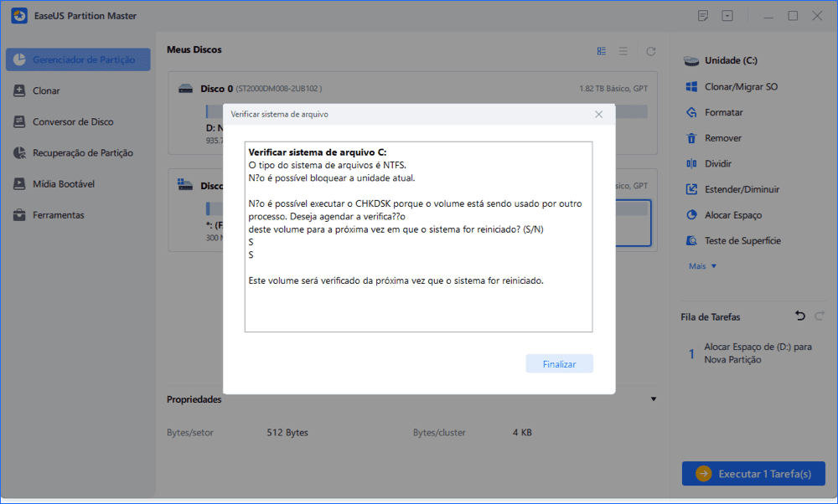This screenshot has height=504, width=838.
Task: Click the EaseUS Partition Master logo icon
Action: click(19, 15)
